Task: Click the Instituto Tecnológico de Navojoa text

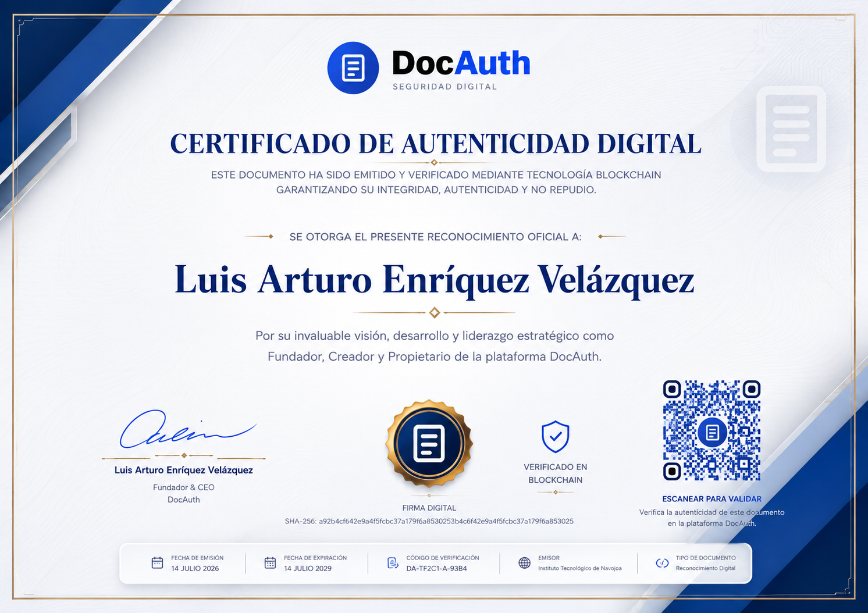Action: click(x=580, y=568)
